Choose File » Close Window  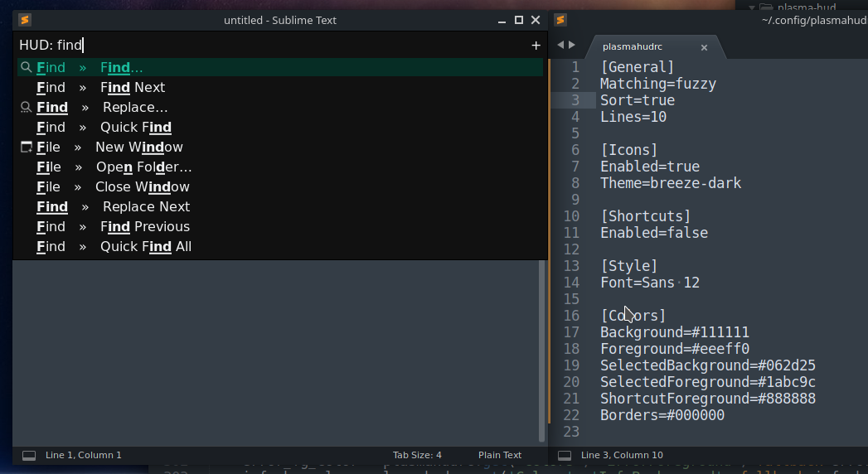click(280, 187)
